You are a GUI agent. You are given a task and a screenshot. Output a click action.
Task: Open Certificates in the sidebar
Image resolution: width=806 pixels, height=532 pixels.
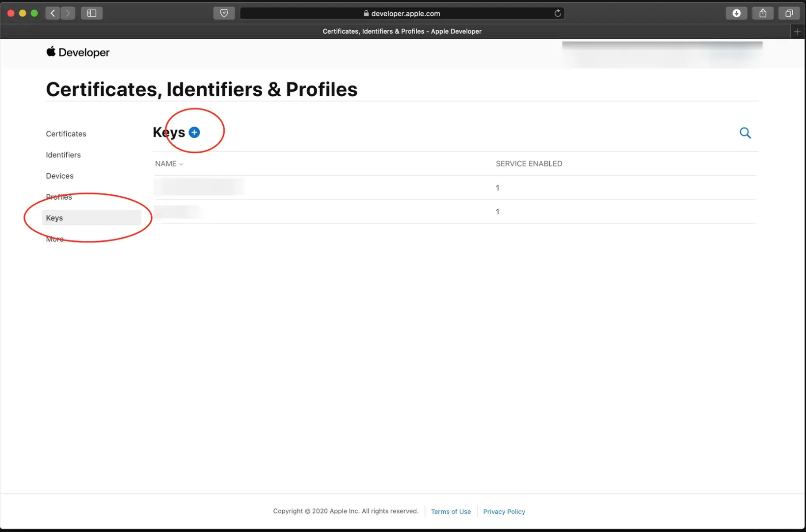[66, 133]
